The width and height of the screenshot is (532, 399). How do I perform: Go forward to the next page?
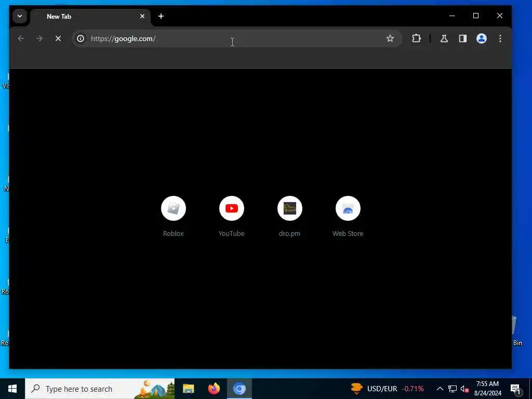pyautogui.click(x=39, y=38)
